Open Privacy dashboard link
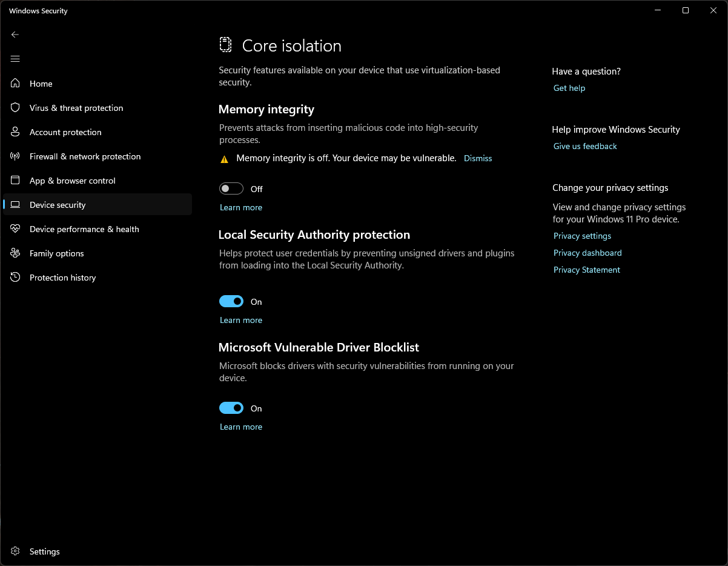Image resolution: width=728 pixels, height=566 pixels. pos(587,253)
